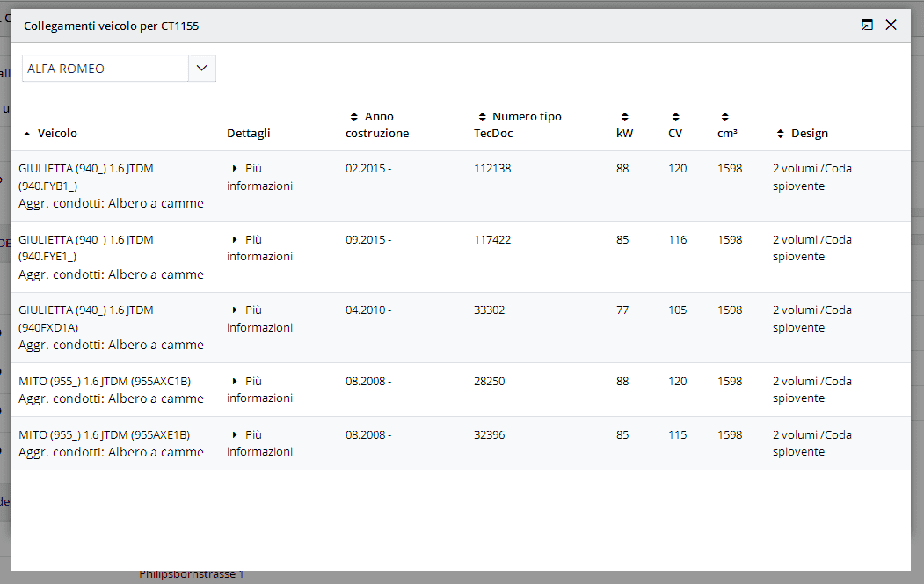
Task: Click TecDoc number 33302
Action: click(490, 310)
